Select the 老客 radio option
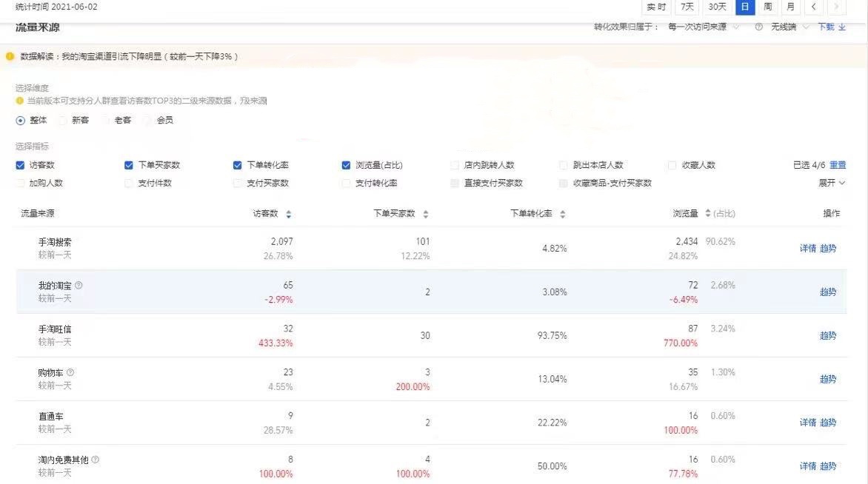This screenshot has height=484, width=868. [x=105, y=121]
